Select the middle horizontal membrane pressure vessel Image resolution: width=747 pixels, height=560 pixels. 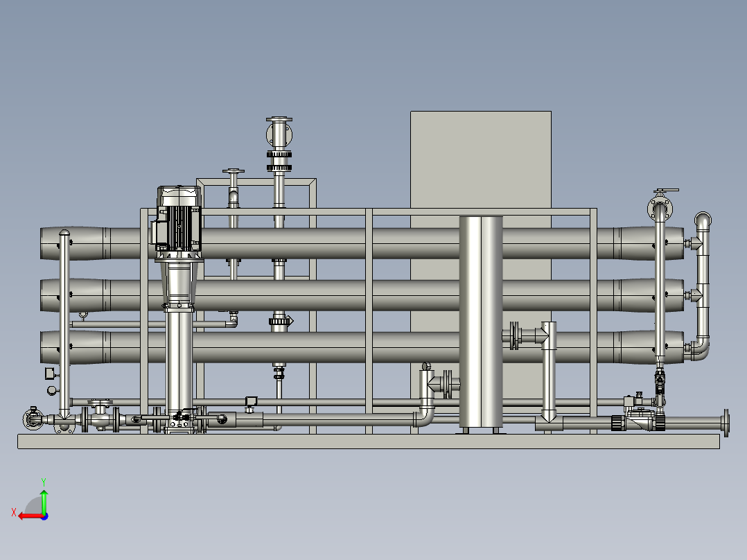(362, 295)
